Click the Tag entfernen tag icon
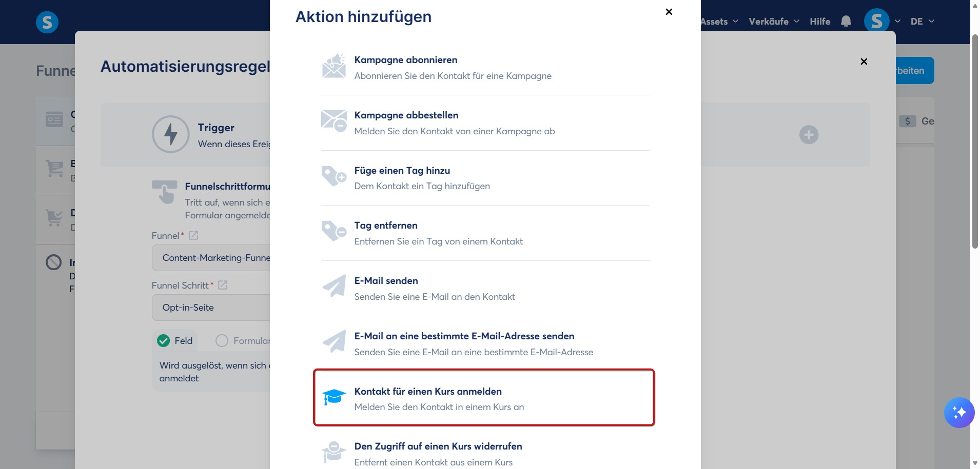 coord(334,231)
